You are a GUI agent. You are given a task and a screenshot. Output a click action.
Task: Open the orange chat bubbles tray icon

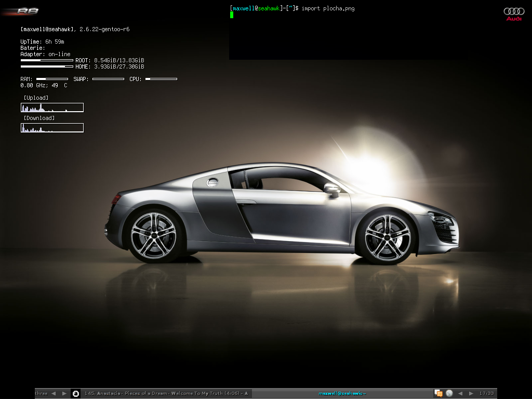(x=438, y=393)
